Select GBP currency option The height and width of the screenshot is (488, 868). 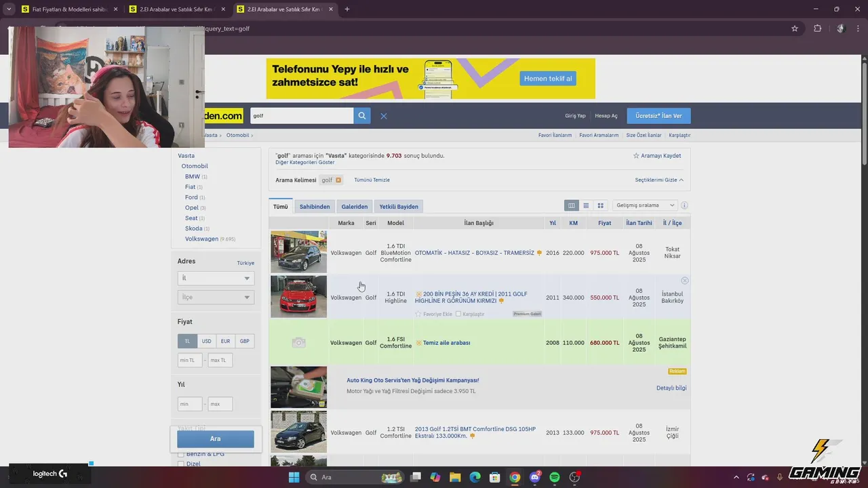tap(244, 341)
